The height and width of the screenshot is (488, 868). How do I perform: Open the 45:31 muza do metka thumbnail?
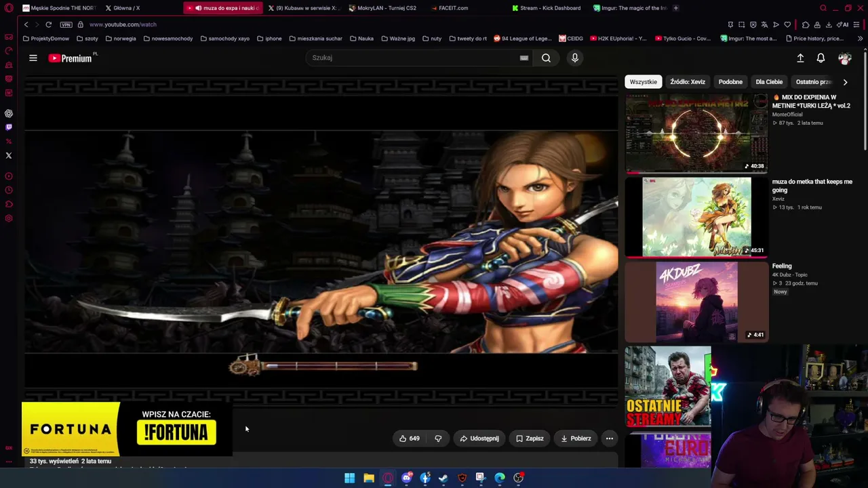click(x=696, y=217)
